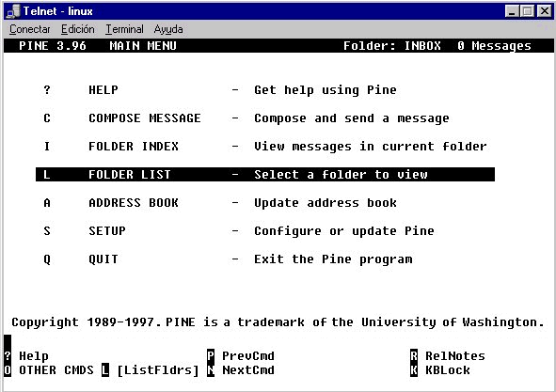This screenshot has width=556, height=392.
Task: Click the K key for KBLock
Action: coord(414,370)
